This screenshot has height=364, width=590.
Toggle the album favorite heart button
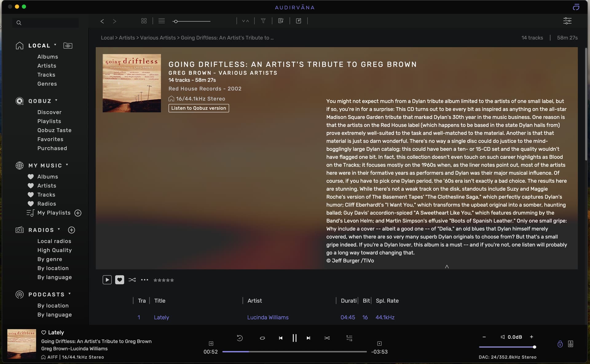point(120,280)
